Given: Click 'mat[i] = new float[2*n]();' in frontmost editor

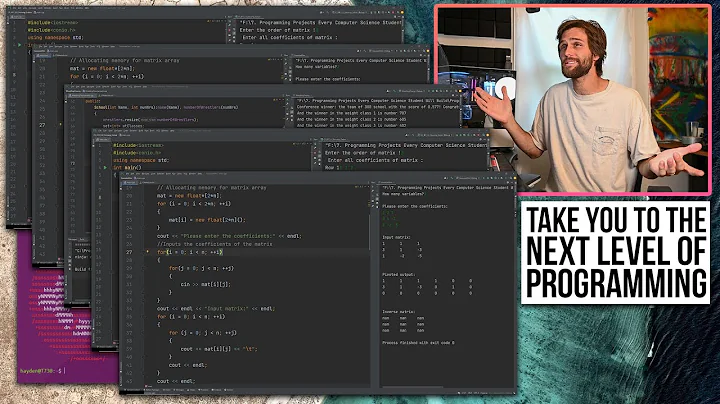Looking at the screenshot, I should (x=207, y=220).
